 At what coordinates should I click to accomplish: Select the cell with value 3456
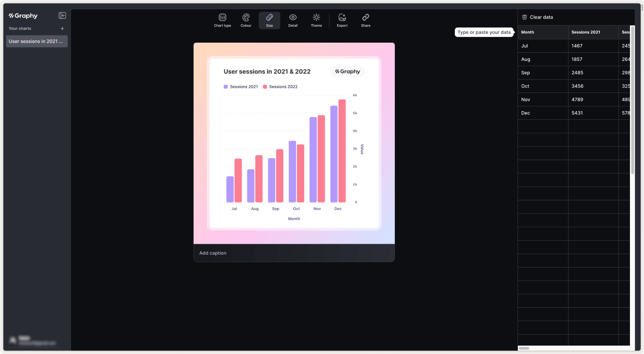coord(593,86)
